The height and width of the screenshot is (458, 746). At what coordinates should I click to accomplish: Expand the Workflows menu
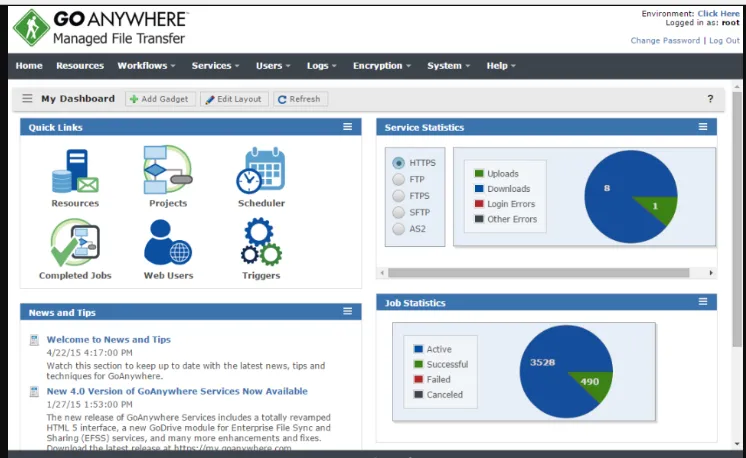coord(146,66)
